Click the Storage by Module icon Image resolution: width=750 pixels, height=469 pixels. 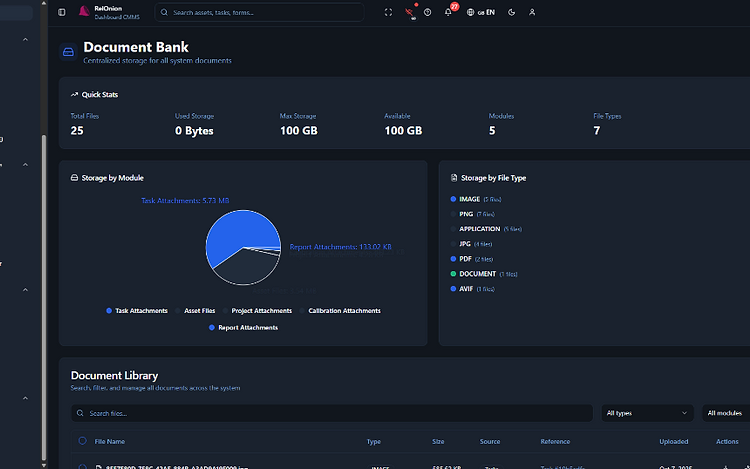74,178
